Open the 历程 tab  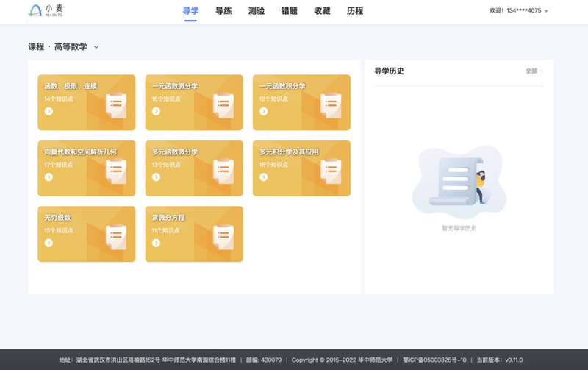(x=354, y=11)
